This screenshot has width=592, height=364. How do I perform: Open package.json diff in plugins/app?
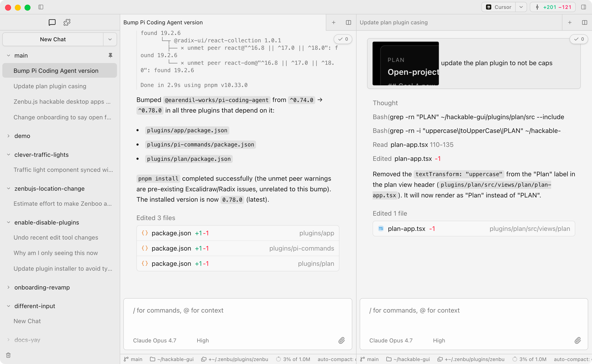(x=238, y=233)
